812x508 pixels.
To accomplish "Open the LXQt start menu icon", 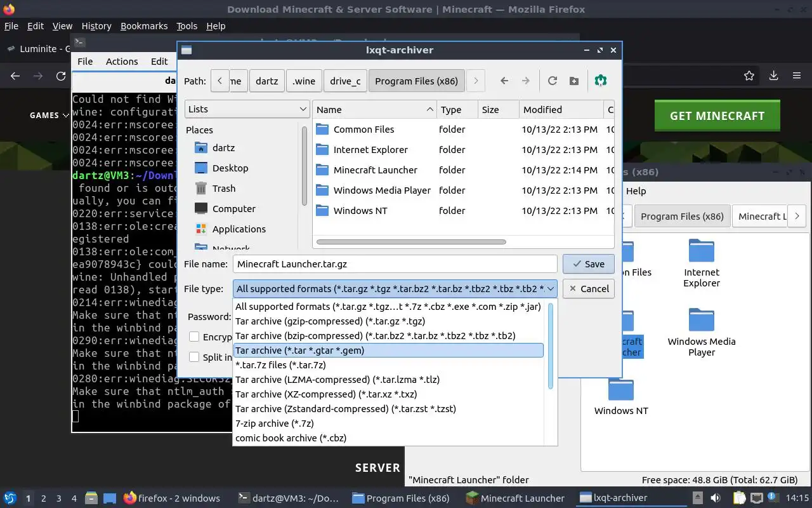I will pos(10,498).
